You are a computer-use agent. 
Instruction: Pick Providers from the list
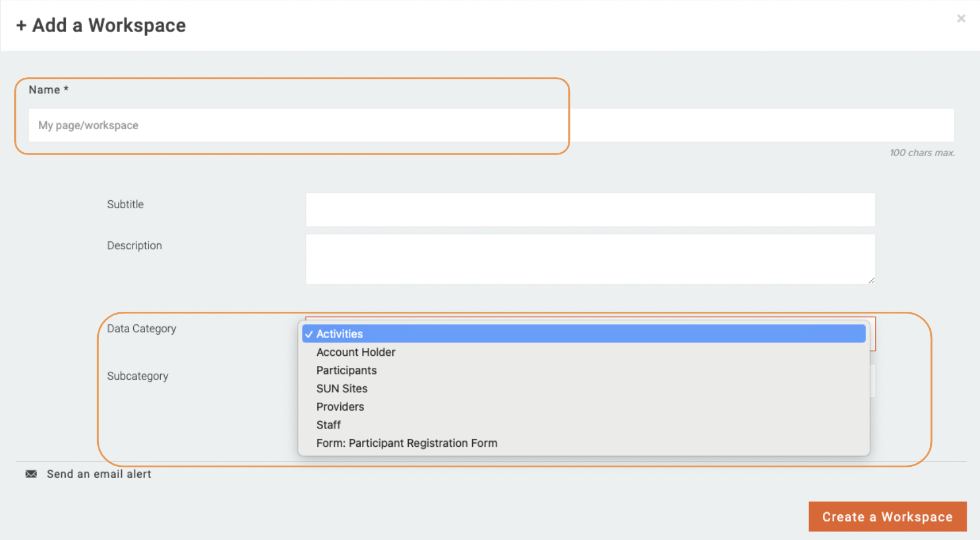[584, 407]
